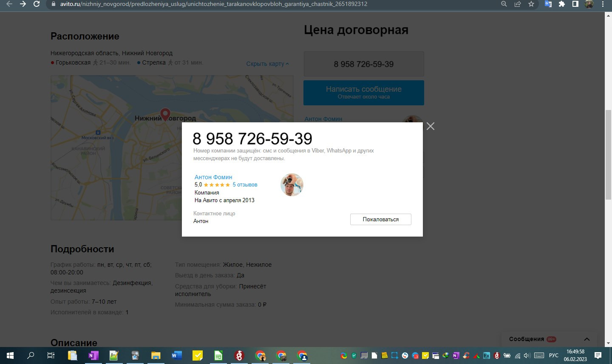Image resolution: width=612 pixels, height=364 pixels.
Task: Click the battery power tray icon
Action: (x=507, y=356)
